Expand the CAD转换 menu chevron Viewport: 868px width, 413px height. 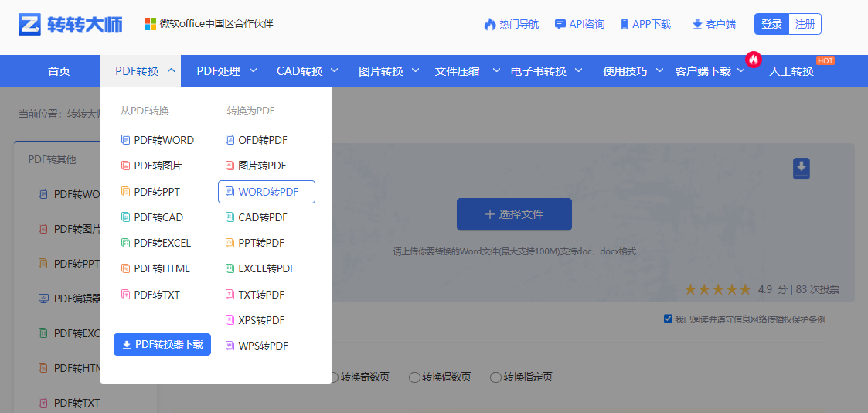[x=335, y=70]
